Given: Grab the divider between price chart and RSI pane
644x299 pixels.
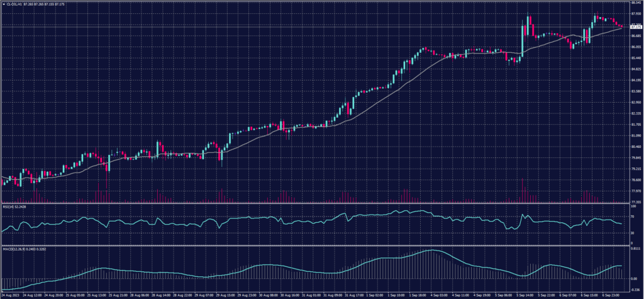Looking at the screenshot, I should pyautogui.click(x=314, y=203).
